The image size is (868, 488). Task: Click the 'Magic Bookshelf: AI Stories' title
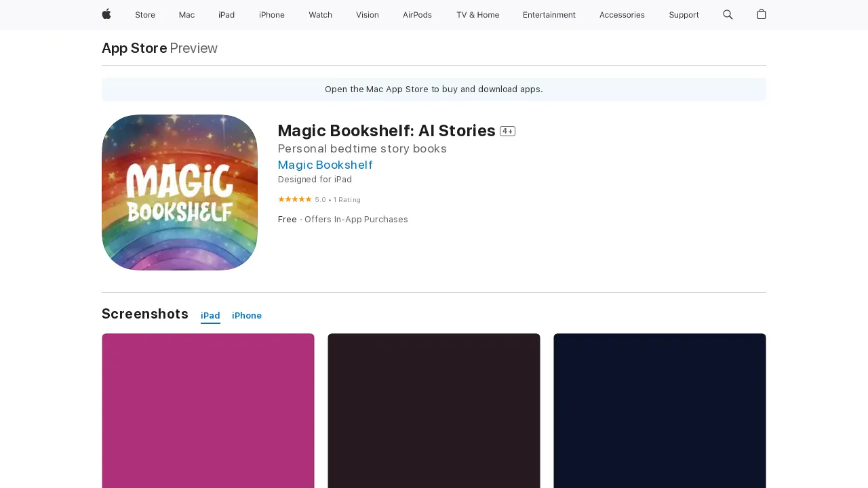[387, 131]
